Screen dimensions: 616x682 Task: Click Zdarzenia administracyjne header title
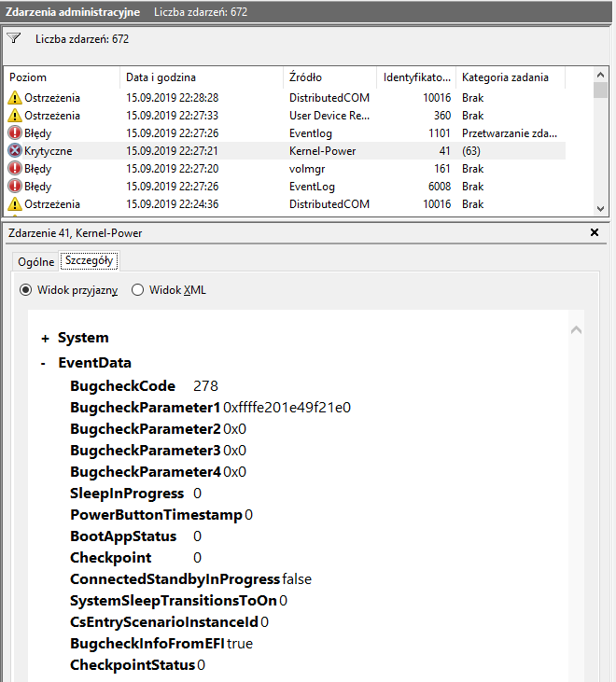pos(73,12)
